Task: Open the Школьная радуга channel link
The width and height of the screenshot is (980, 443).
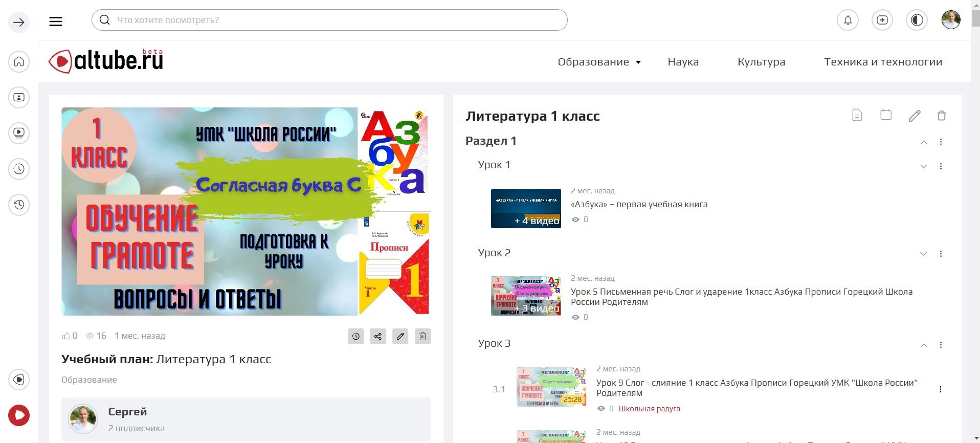Action: point(649,409)
